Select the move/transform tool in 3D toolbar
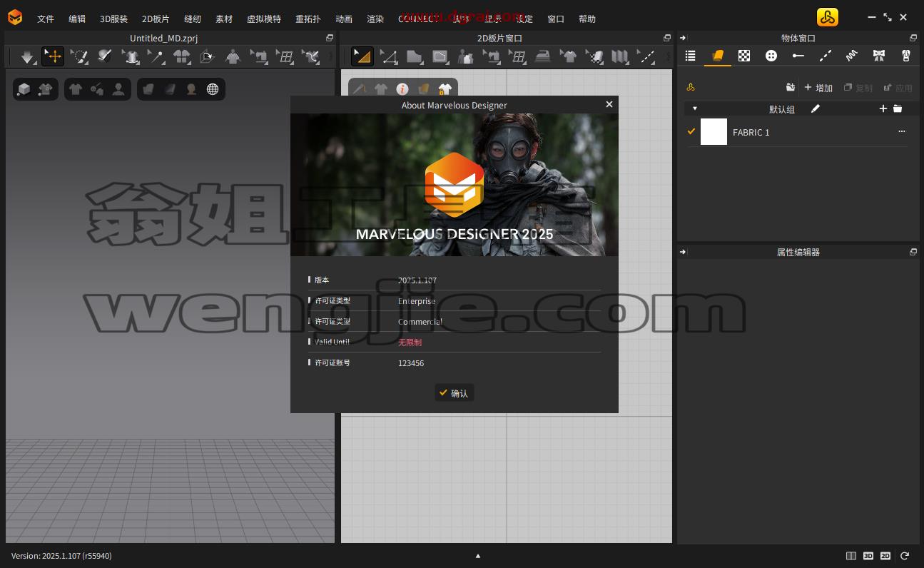This screenshot has width=924, height=568. [54, 56]
